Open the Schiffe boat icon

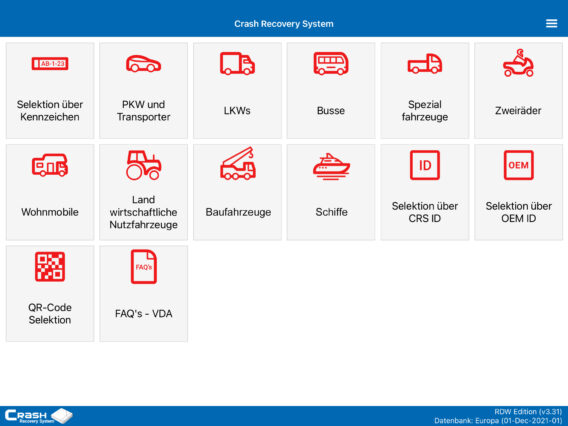coord(331,166)
